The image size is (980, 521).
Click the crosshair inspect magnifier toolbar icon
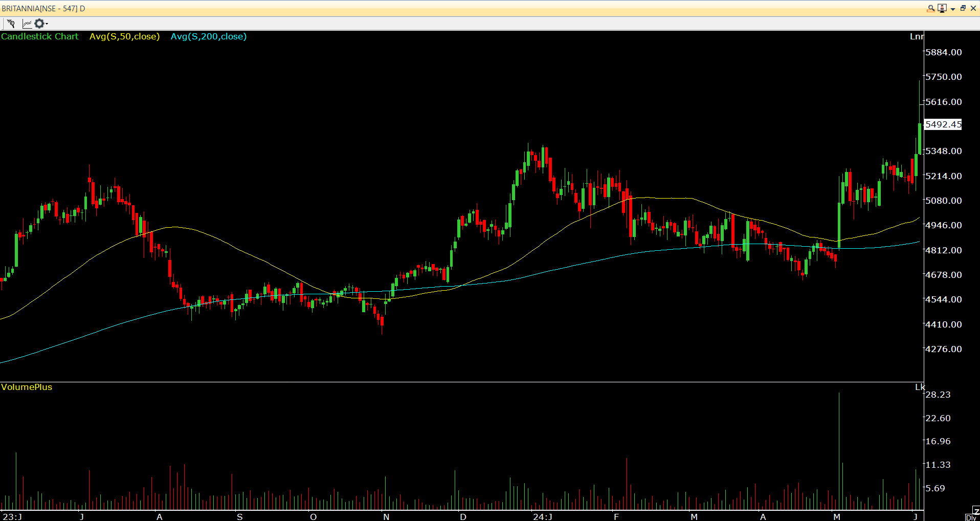[x=11, y=24]
